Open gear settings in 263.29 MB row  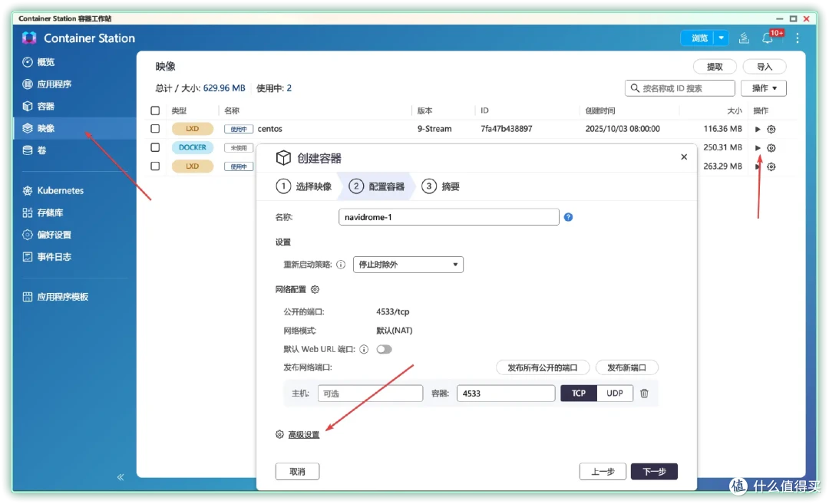coord(771,167)
